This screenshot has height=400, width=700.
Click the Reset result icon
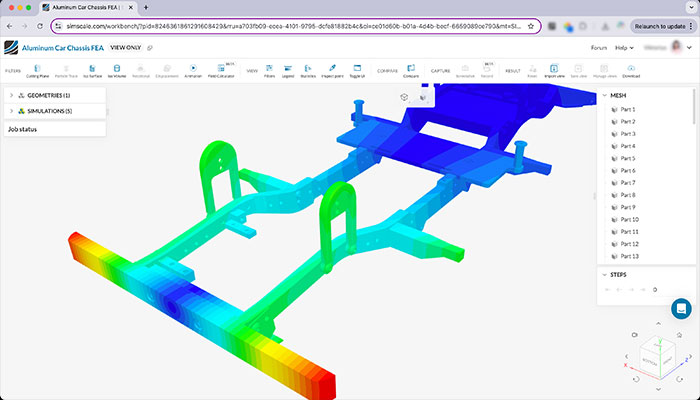pyautogui.click(x=532, y=71)
